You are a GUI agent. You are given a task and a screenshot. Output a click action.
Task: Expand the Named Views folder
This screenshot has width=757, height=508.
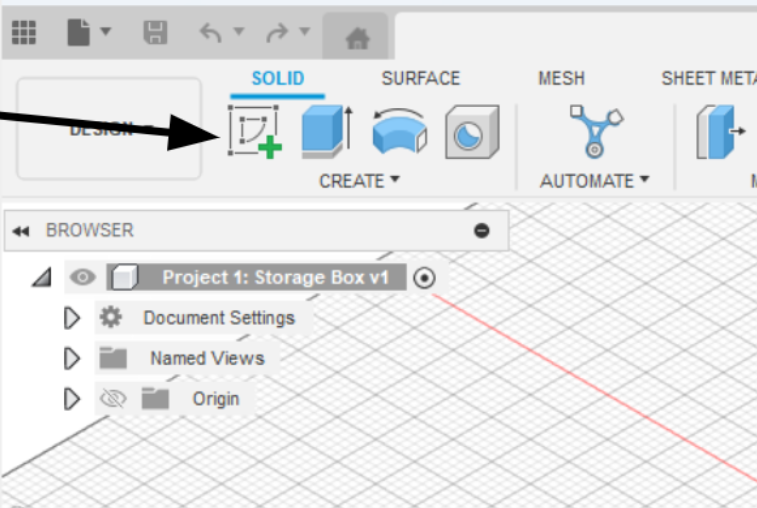coord(71,358)
